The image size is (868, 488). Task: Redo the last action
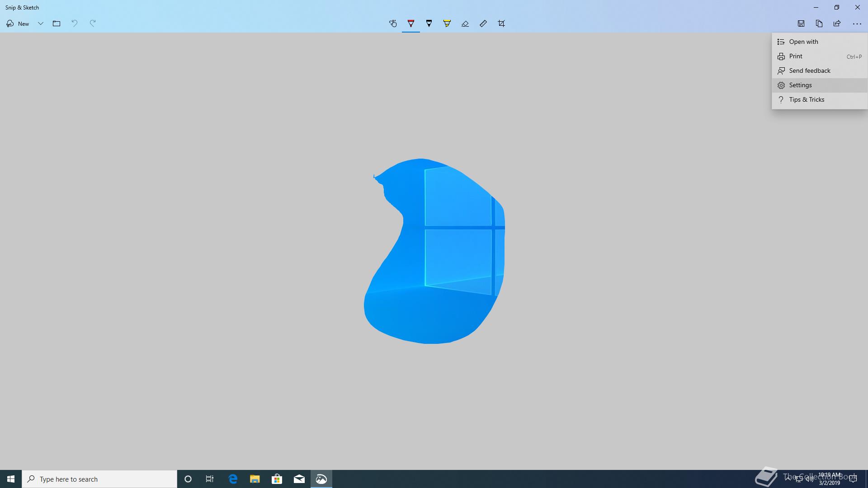click(x=93, y=23)
